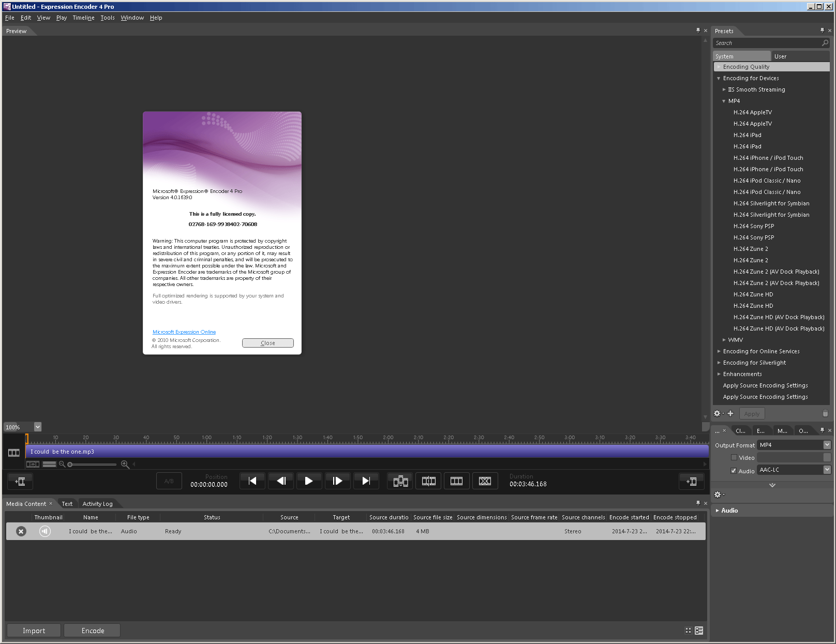Show more options with the double chevron
Image resolution: width=836 pixels, height=644 pixels.
coord(772,485)
